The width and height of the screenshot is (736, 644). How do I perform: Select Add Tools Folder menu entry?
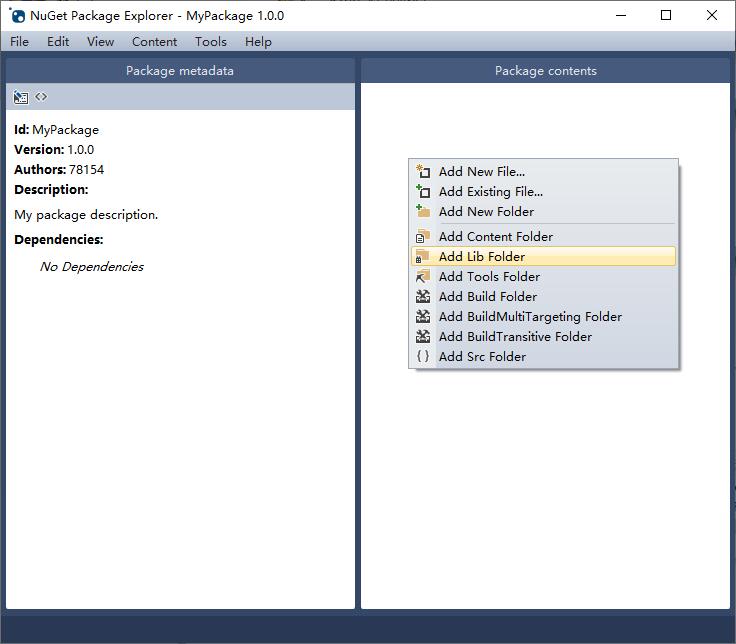click(544, 276)
